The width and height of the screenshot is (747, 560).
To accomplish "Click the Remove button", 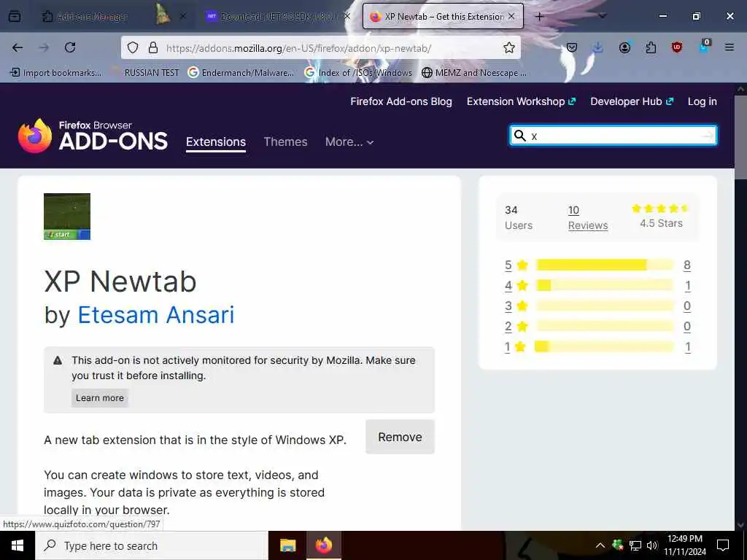I will (x=400, y=437).
